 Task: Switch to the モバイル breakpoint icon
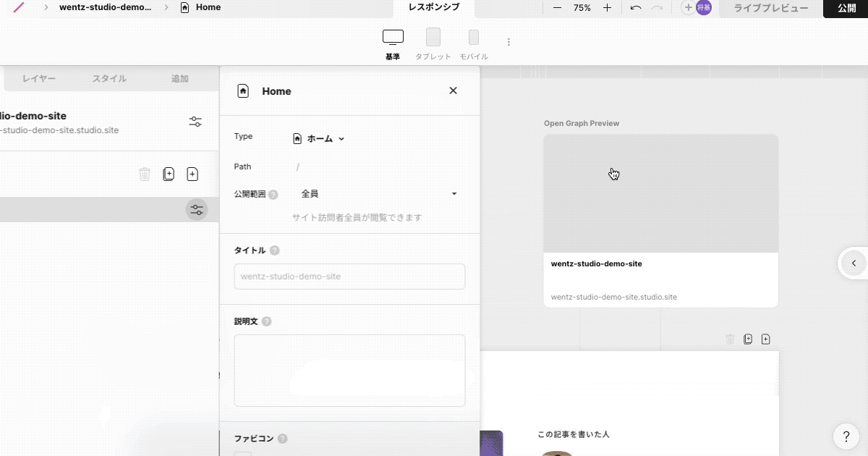473,35
